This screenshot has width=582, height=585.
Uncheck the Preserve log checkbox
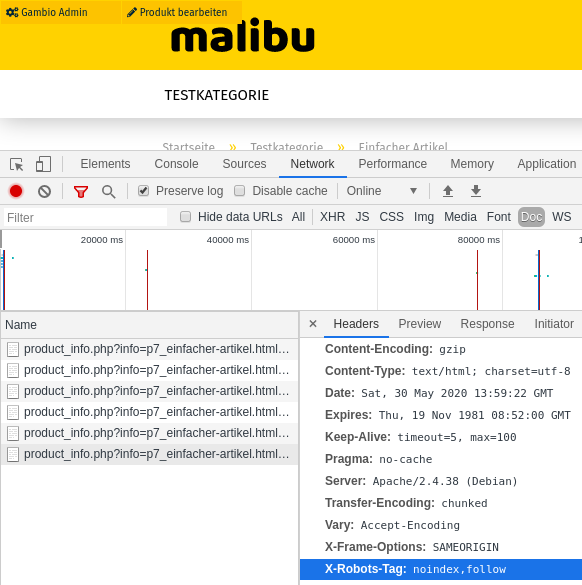pos(144,191)
